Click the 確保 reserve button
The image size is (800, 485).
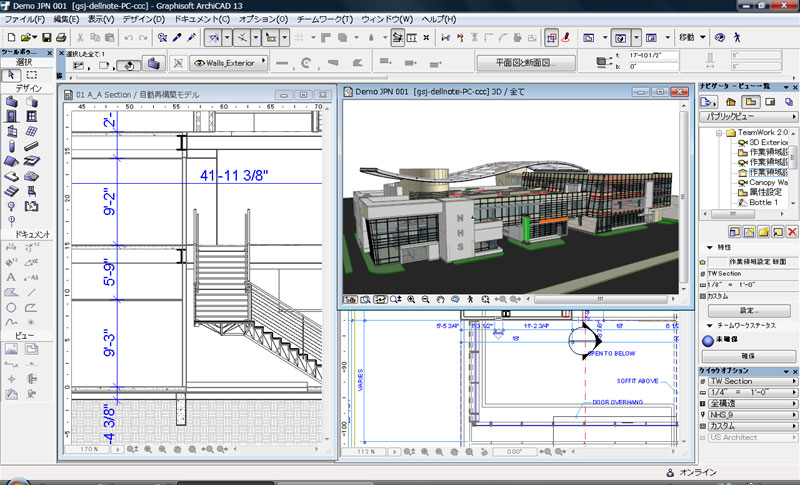[747, 356]
